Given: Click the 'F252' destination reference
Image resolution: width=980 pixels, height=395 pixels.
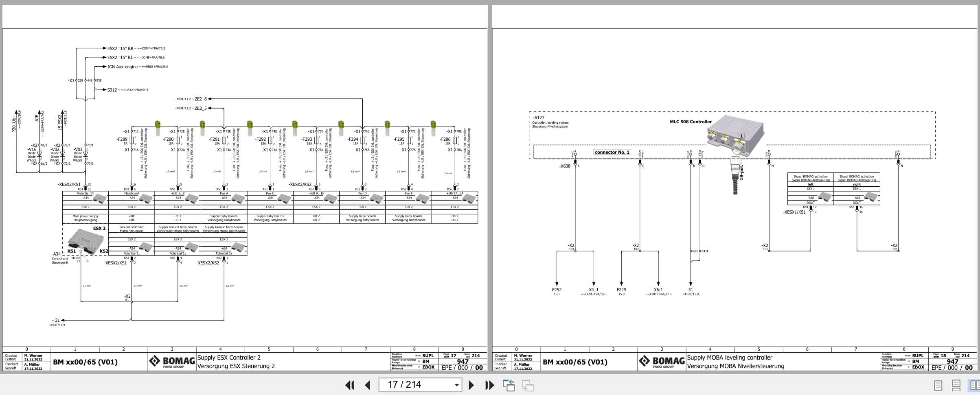Looking at the screenshot, I should (x=557, y=290).
